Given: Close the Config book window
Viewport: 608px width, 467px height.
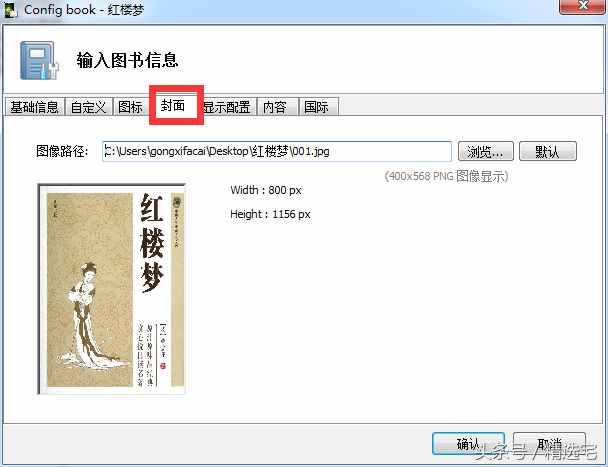Looking at the screenshot, I should (582, 7).
